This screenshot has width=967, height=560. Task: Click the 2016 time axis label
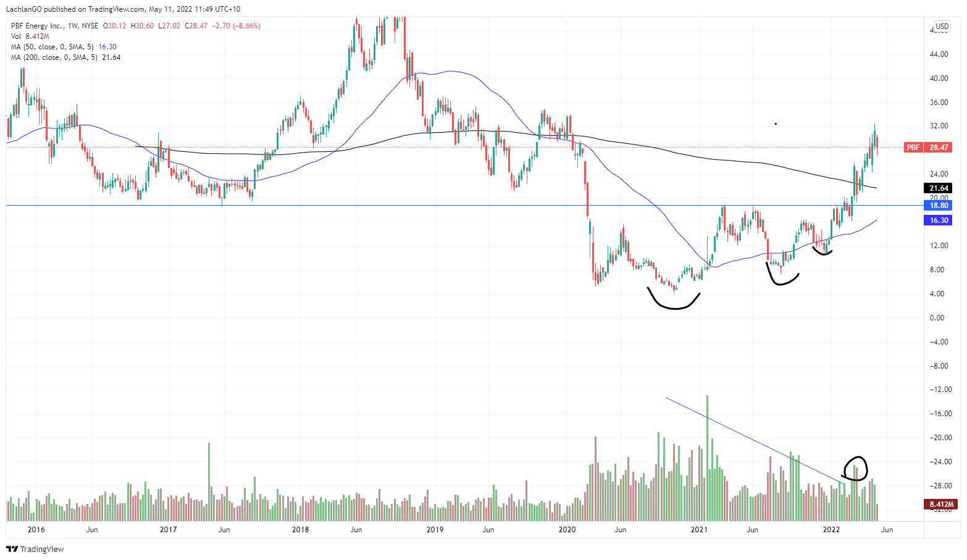36,530
